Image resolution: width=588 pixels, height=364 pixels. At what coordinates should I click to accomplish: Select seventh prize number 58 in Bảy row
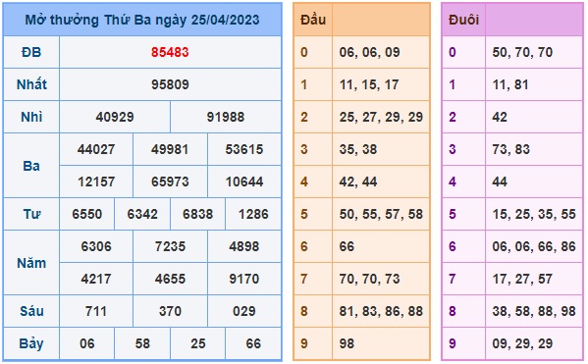[x=142, y=343]
